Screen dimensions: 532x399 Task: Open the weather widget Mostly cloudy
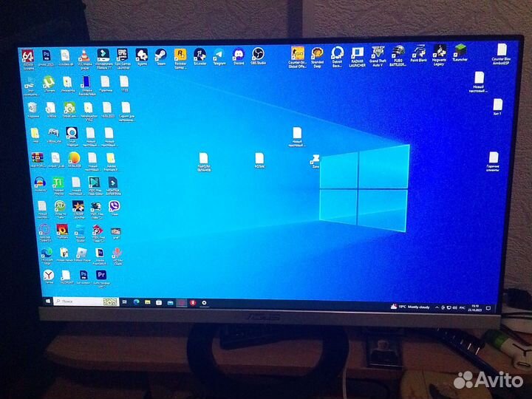[410, 307]
